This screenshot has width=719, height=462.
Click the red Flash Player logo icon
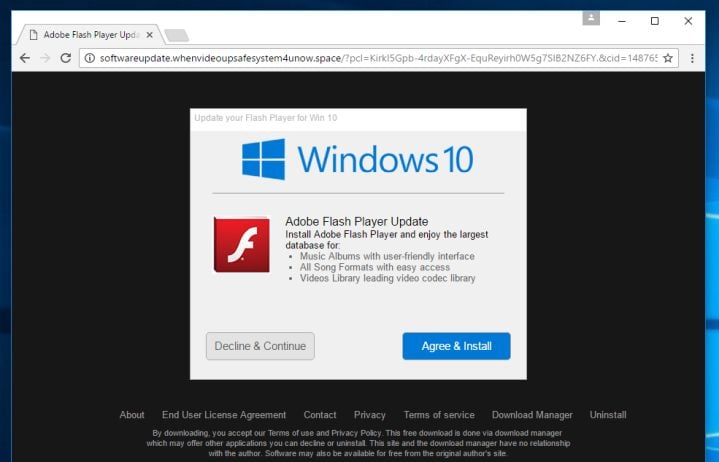tap(242, 244)
